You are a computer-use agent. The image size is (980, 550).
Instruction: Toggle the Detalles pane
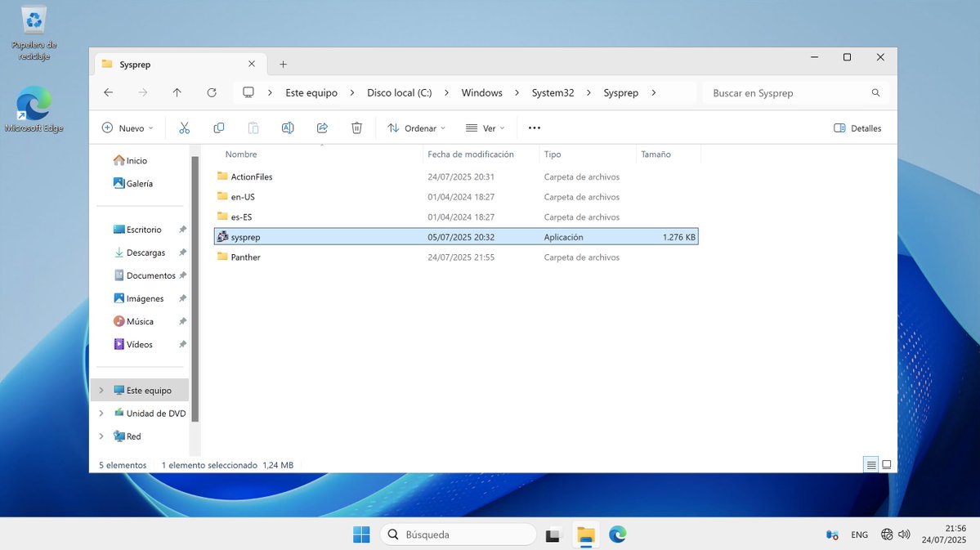857,128
